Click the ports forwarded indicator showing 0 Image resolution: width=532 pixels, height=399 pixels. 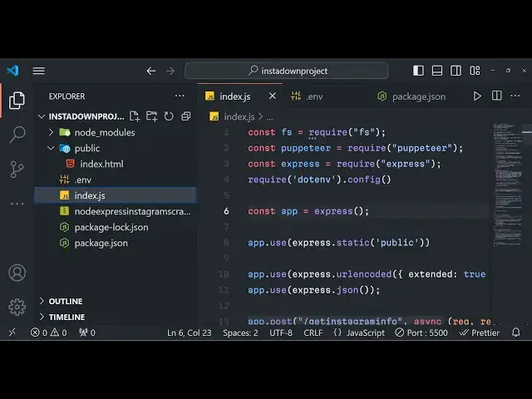point(87,332)
